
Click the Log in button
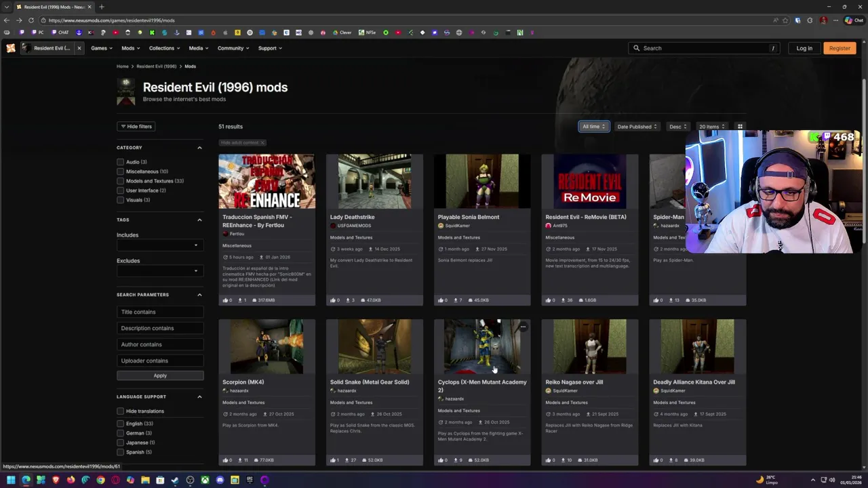pyautogui.click(x=804, y=48)
